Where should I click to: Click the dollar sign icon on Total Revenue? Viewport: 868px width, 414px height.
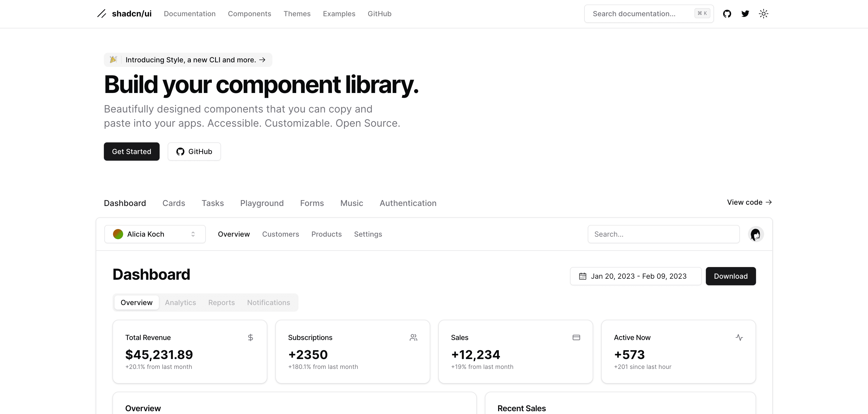pos(250,337)
